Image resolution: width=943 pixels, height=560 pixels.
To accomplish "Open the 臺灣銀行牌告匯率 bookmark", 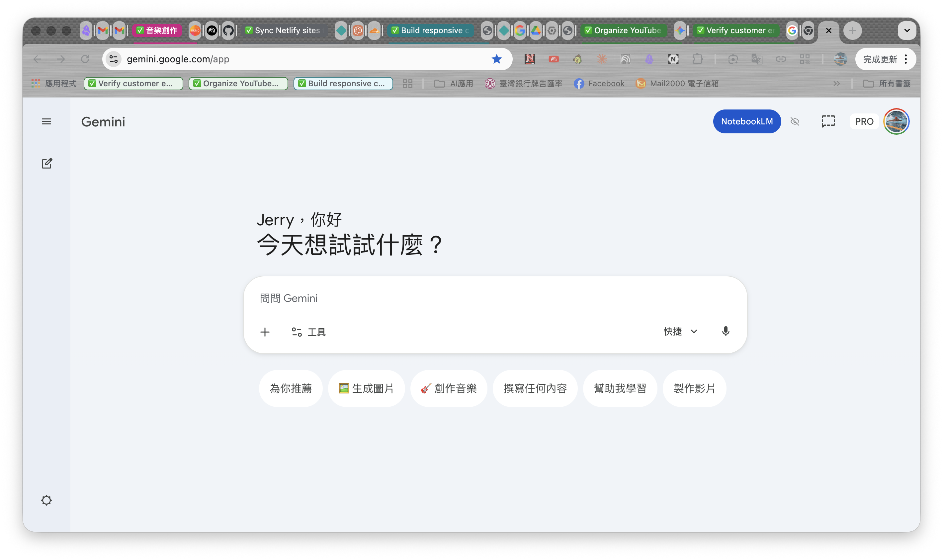I will pyautogui.click(x=523, y=83).
